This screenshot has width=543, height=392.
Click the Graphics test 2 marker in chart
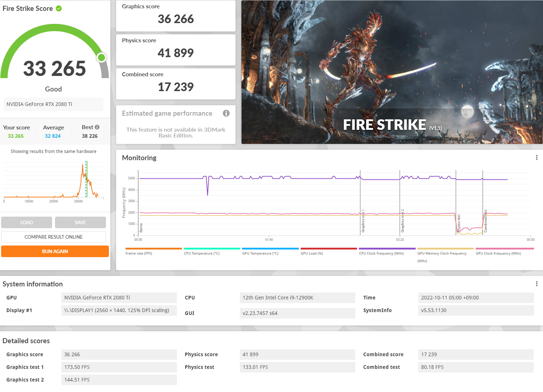click(x=402, y=221)
